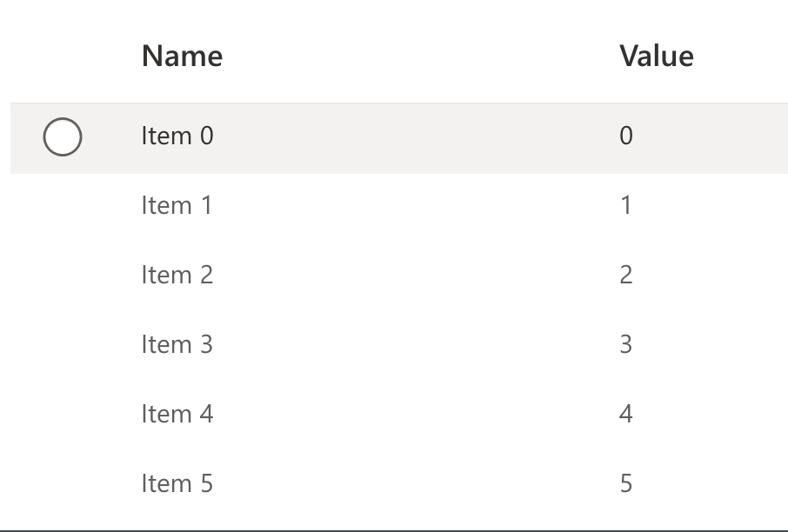Screen dimensions: 788x532
Task: Click the Item 0 name label
Action: 177,136
